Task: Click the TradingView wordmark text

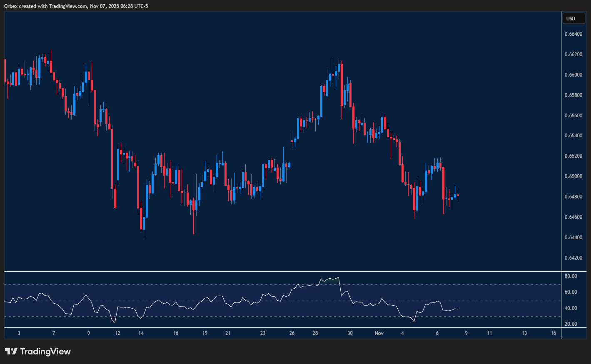Action: tap(45, 352)
